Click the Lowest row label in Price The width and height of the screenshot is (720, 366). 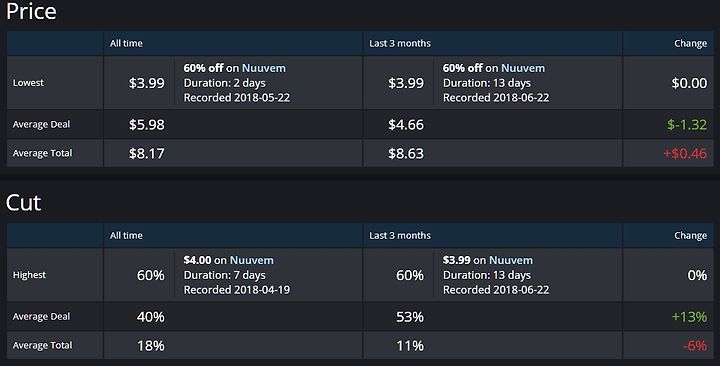tap(28, 83)
